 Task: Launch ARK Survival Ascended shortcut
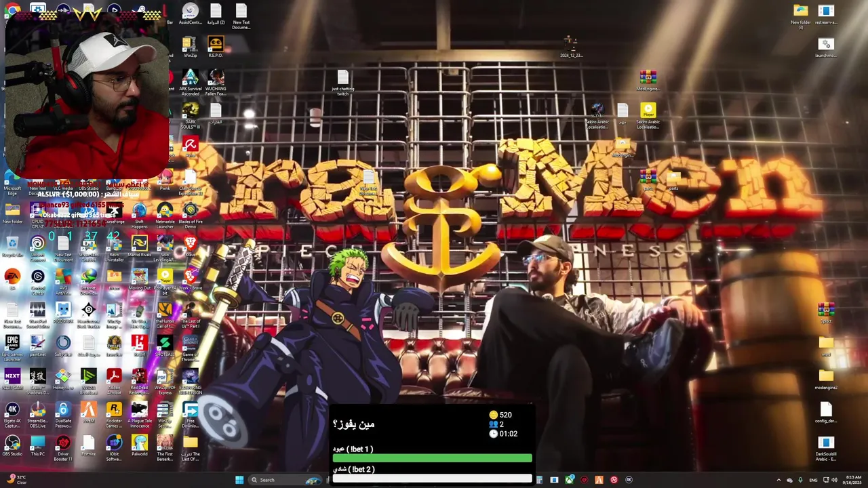pyautogui.click(x=190, y=83)
